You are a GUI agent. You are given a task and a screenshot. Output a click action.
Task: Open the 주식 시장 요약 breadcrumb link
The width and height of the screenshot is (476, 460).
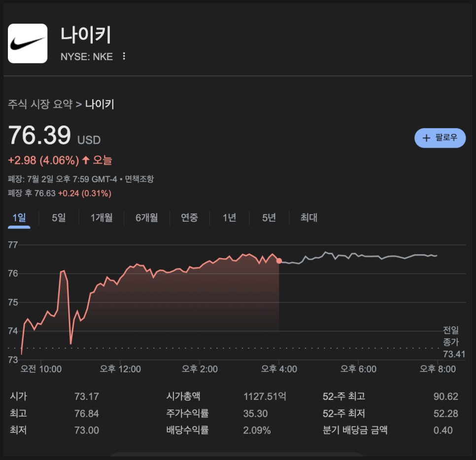(40, 104)
